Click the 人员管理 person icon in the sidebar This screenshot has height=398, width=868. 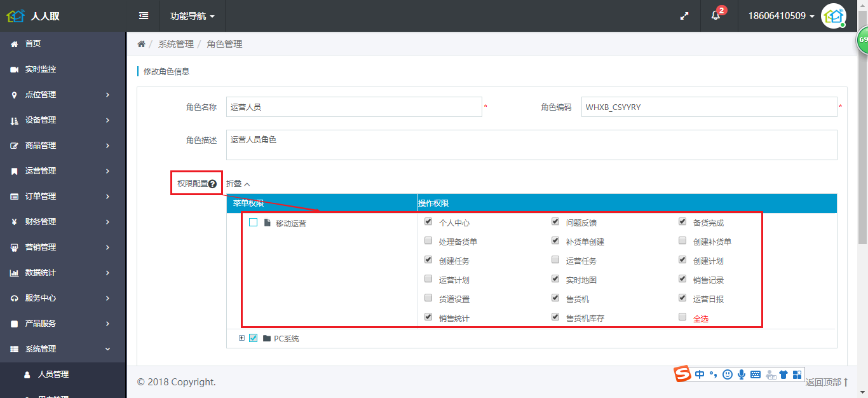pos(27,374)
